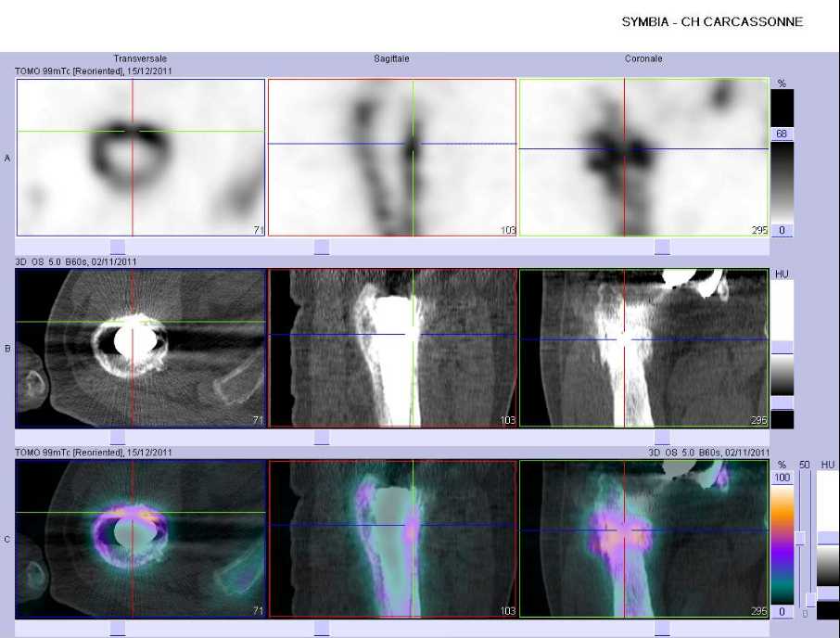Select the row B transversal CT image

[141, 348]
